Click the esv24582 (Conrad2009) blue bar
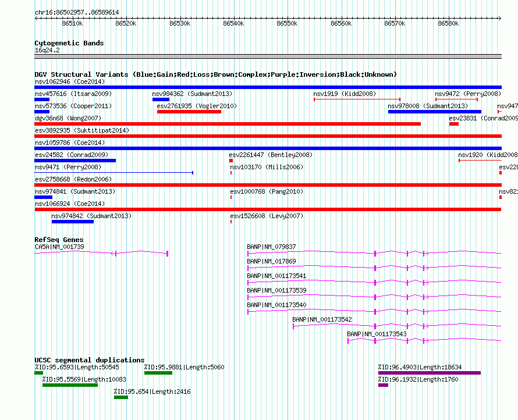Screen dimensions: 518x420 pos(75,161)
